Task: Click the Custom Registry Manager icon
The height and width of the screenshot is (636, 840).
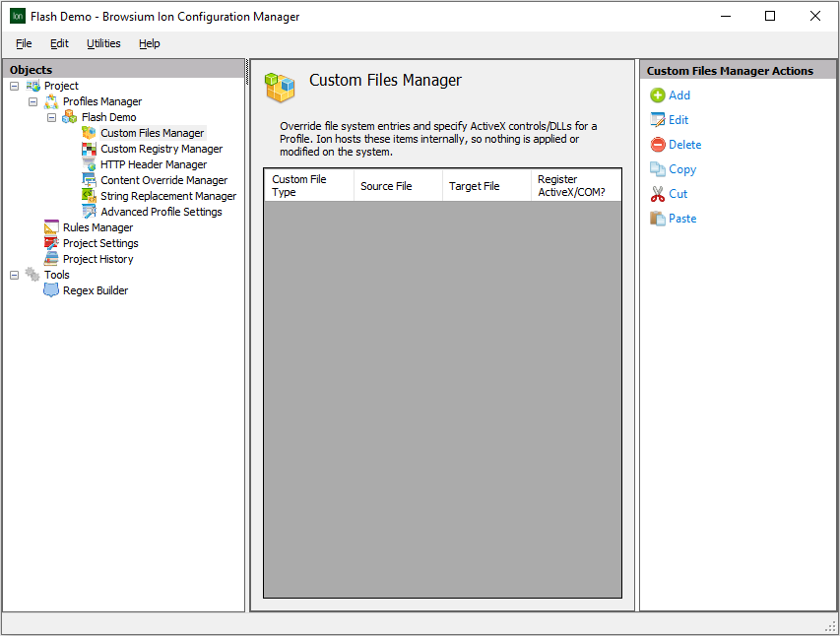Action: (89, 149)
